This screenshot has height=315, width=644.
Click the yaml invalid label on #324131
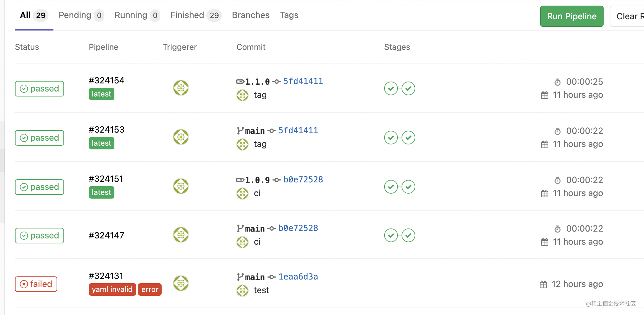coord(112,289)
